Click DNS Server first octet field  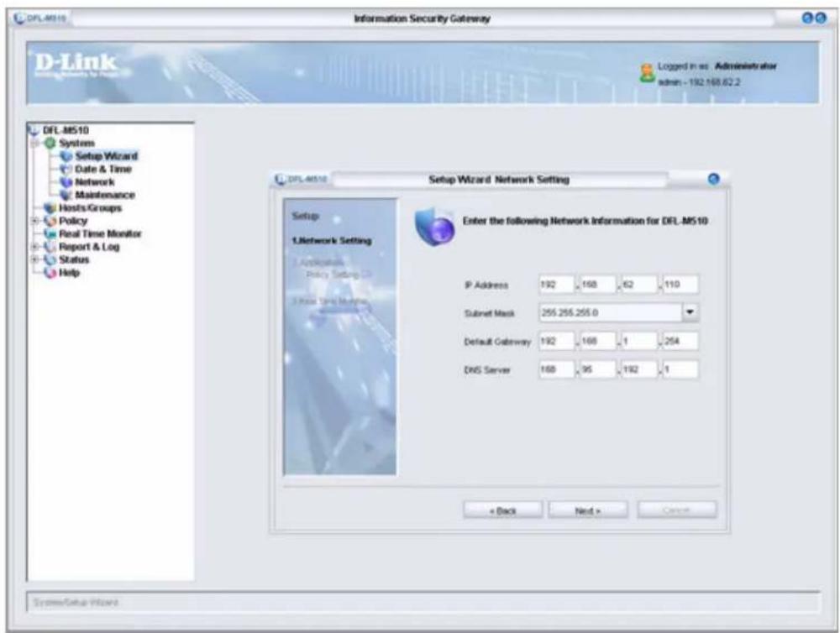556,369
